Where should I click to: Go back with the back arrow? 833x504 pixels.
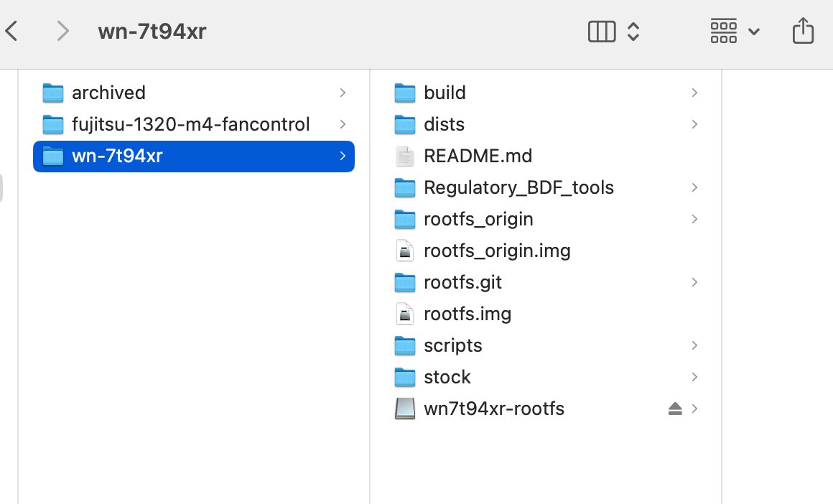point(11,31)
